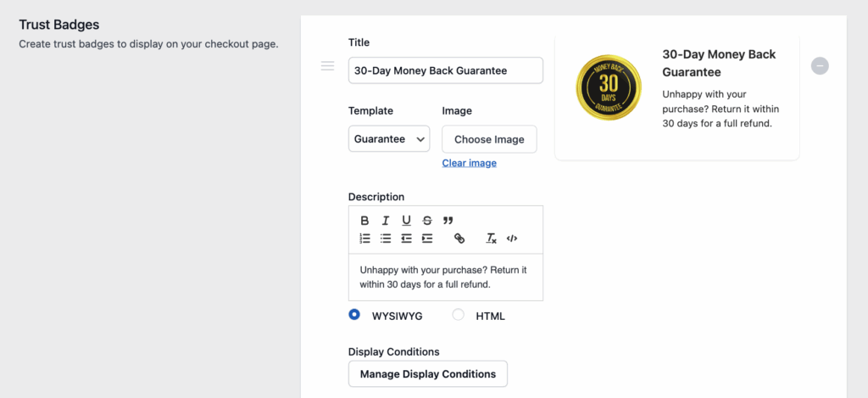The width and height of the screenshot is (868, 398).
Task: Click the Clear image link
Action: coord(469,163)
